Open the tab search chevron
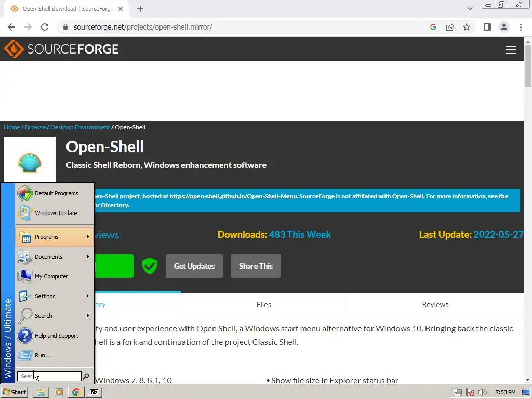532x399 pixels. 470,9
